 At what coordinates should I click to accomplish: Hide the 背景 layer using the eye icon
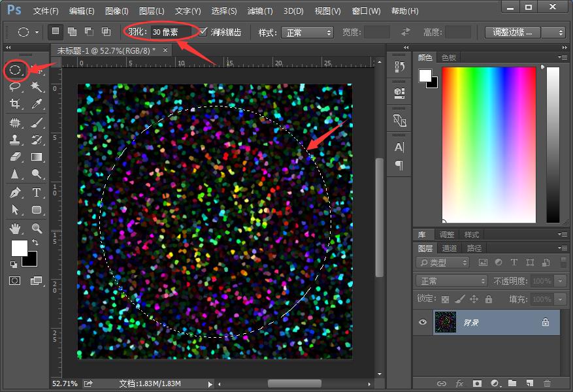(423, 322)
